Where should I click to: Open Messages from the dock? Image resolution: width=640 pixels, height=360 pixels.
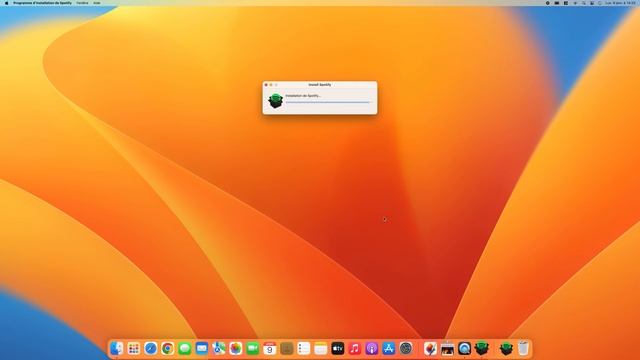point(184,349)
